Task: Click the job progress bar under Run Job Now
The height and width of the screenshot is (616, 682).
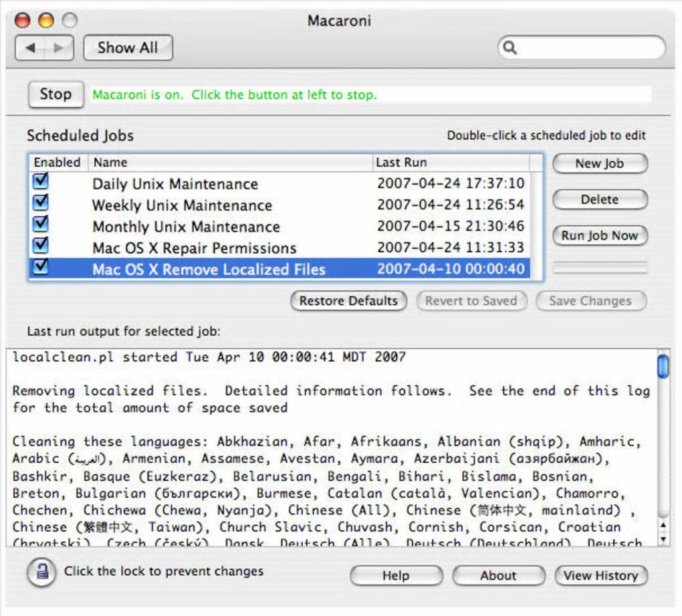Action: (600, 268)
